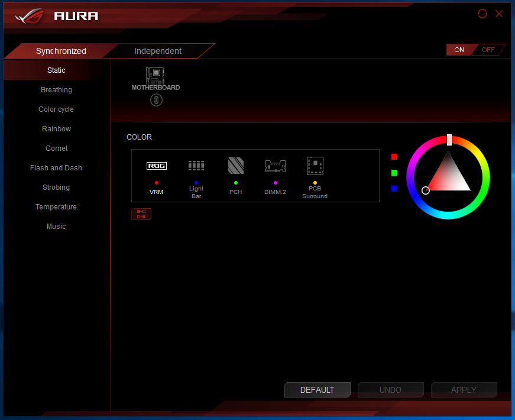Viewport: 515px width, 420px height.
Task: Click the APPLY button
Action: coord(464,390)
